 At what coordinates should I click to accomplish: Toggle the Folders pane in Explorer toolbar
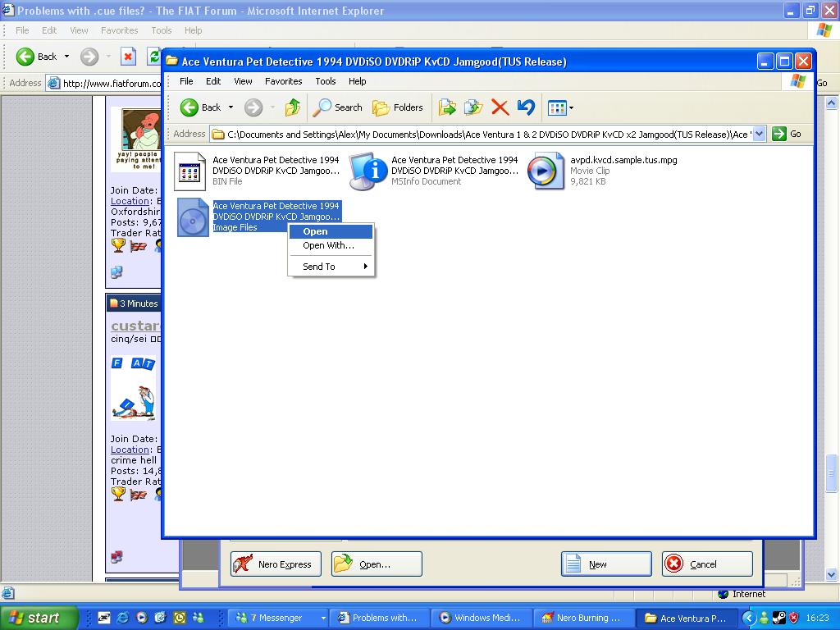click(398, 107)
